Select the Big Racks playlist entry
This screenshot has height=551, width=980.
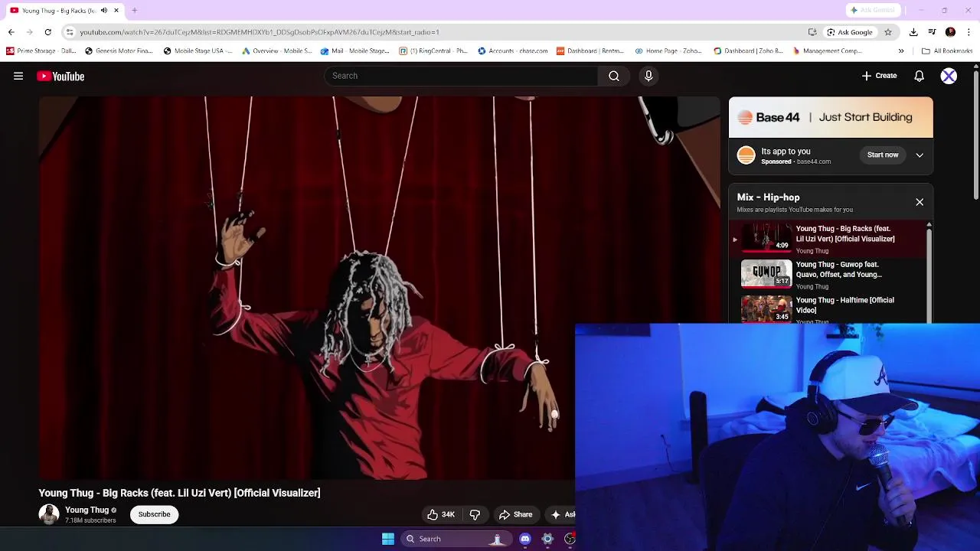827,239
